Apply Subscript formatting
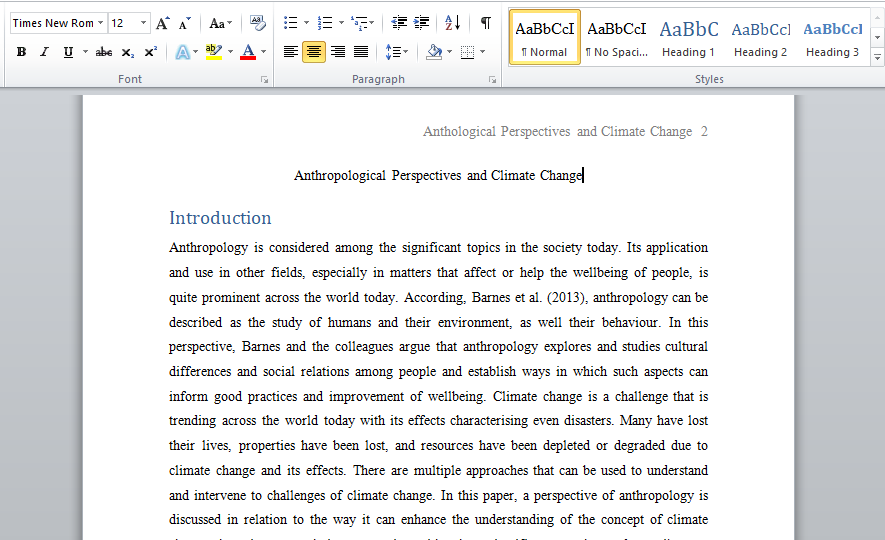The height and width of the screenshot is (540, 885). tap(128, 52)
